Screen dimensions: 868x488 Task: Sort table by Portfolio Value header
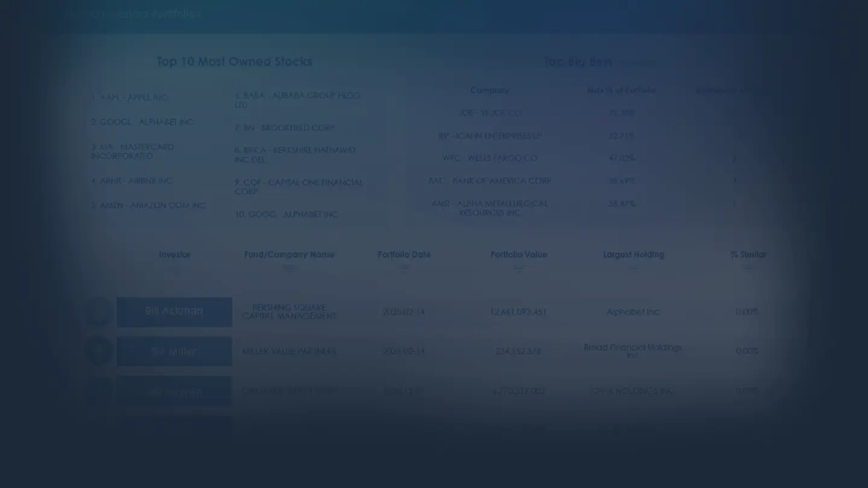(519, 255)
